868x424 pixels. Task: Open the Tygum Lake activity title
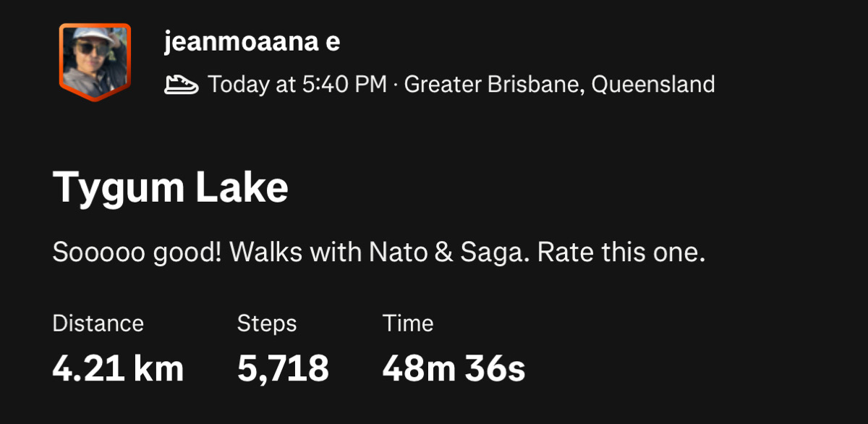point(171,187)
